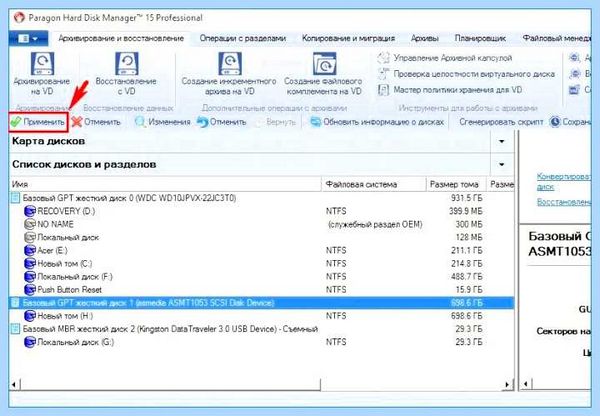The height and width of the screenshot is (416, 600).
Task: Click the RECOVERY (D:) volume icon
Action: pos(29,211)
